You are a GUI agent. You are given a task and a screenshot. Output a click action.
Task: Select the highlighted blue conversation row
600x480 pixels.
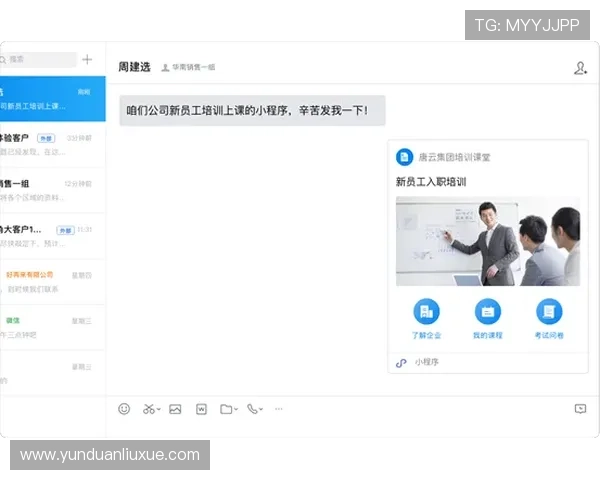click(x=53, y=99)
